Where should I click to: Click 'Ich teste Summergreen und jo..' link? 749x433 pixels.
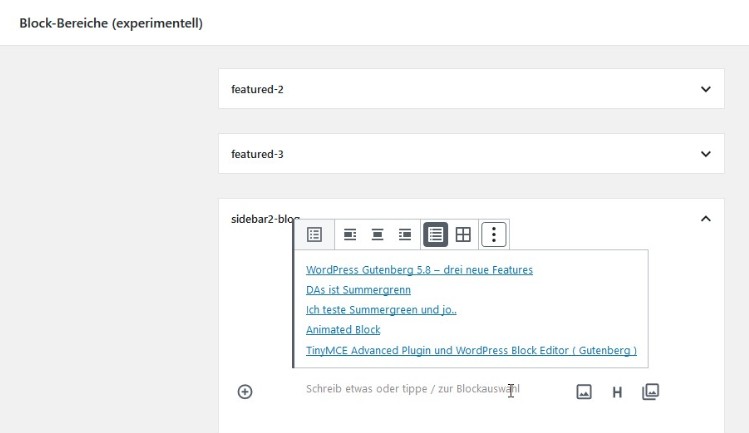point(381,310)
